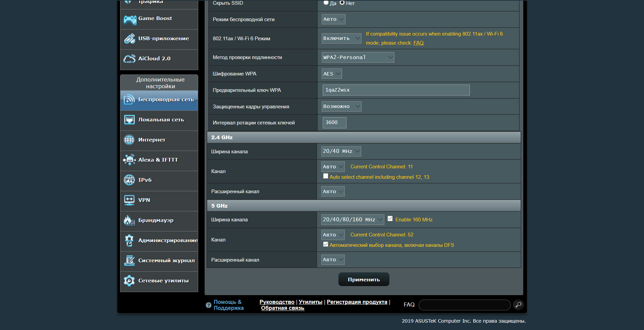
Task: Click the IPv6 globe icon
Action: coord(129,180)
